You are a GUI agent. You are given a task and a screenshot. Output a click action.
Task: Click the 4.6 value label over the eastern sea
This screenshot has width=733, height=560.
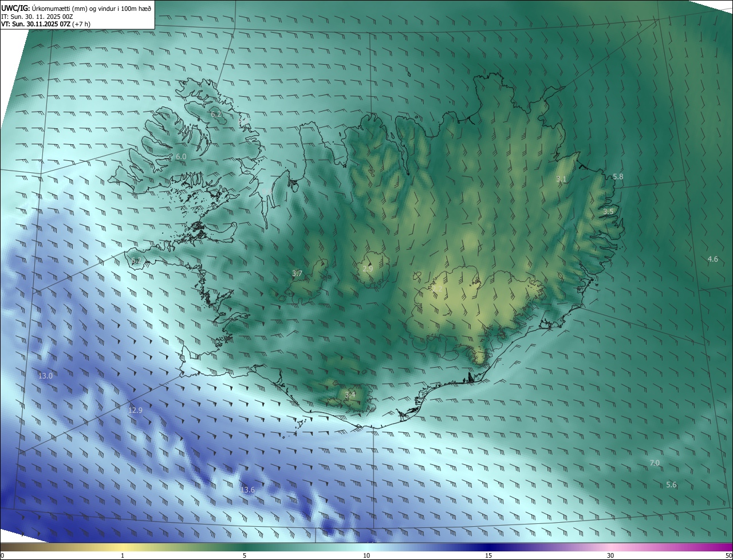coord(712,259)
